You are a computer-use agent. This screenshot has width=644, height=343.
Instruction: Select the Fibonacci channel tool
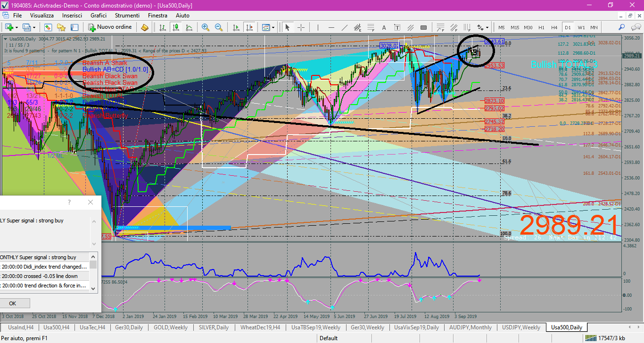[454, 27]
